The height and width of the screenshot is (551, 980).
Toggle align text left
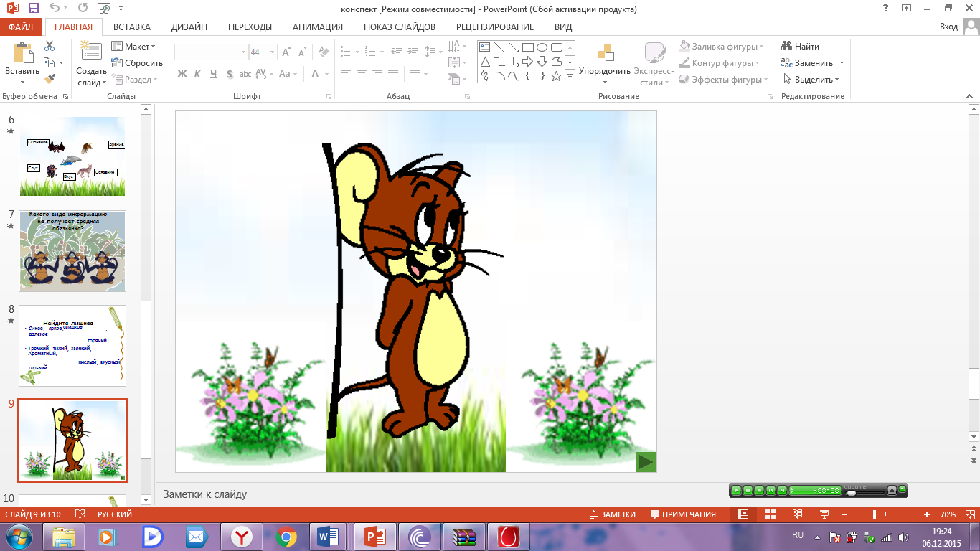click(346, 74)
